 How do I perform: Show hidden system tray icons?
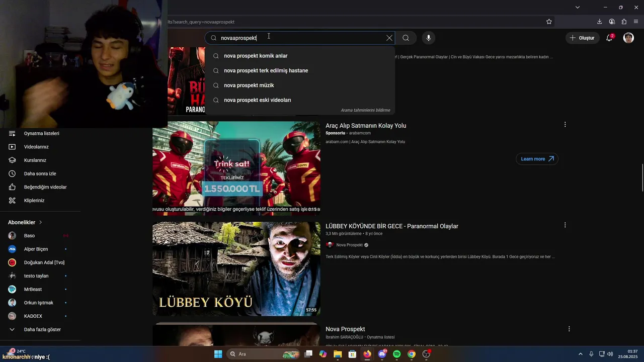coord(580,354)
